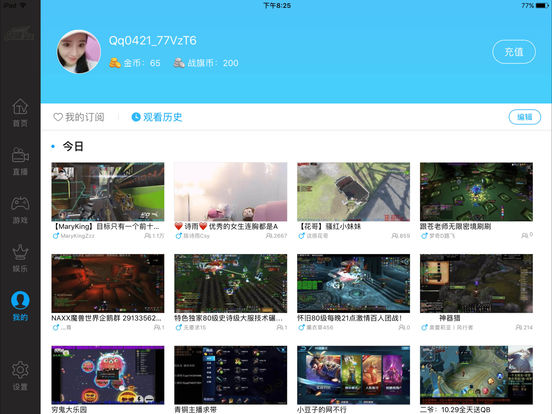
Task: Tap title 青铜主播求带
Action: (196, 410)
